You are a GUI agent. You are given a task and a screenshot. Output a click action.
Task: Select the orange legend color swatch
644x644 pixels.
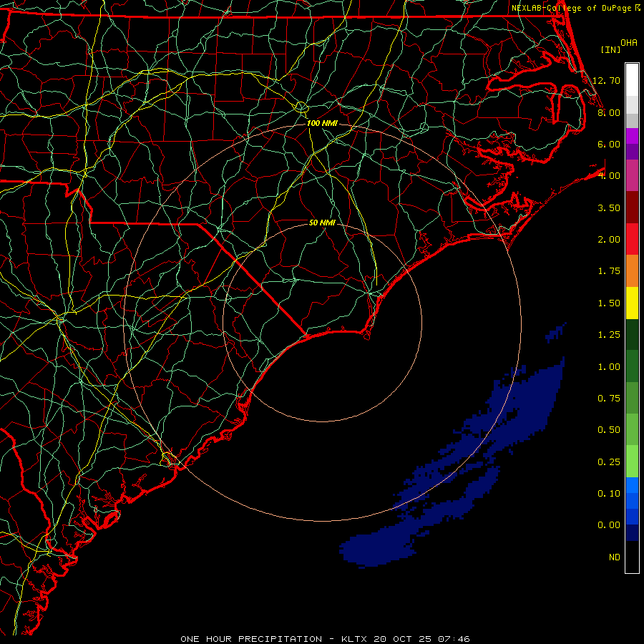pos(632,270)
